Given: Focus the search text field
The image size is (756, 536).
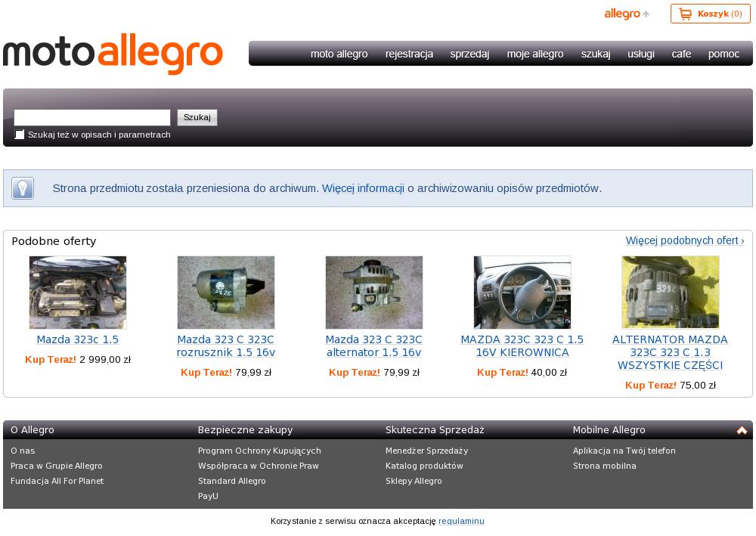Looking at the screenshot, I should click(x=92, y=118).
